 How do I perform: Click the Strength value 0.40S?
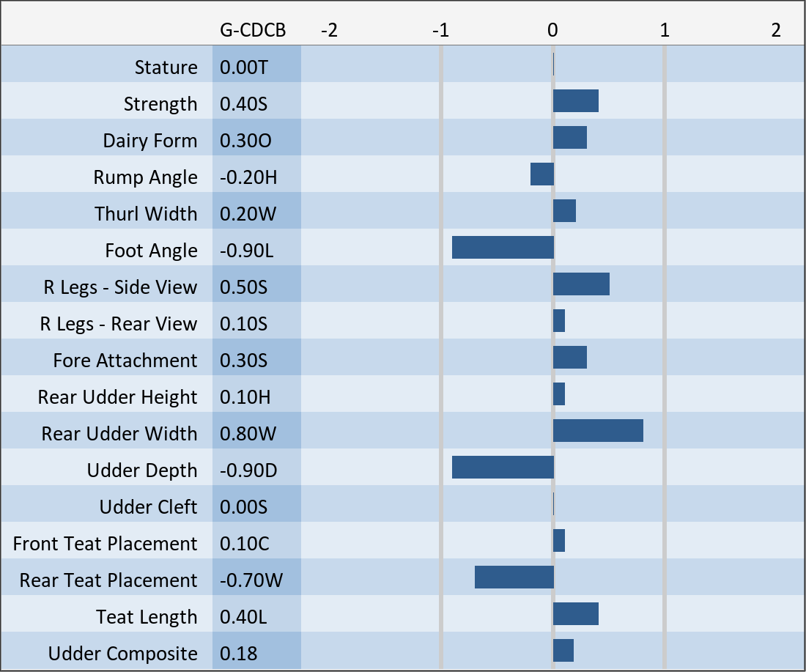pos(244,104)
